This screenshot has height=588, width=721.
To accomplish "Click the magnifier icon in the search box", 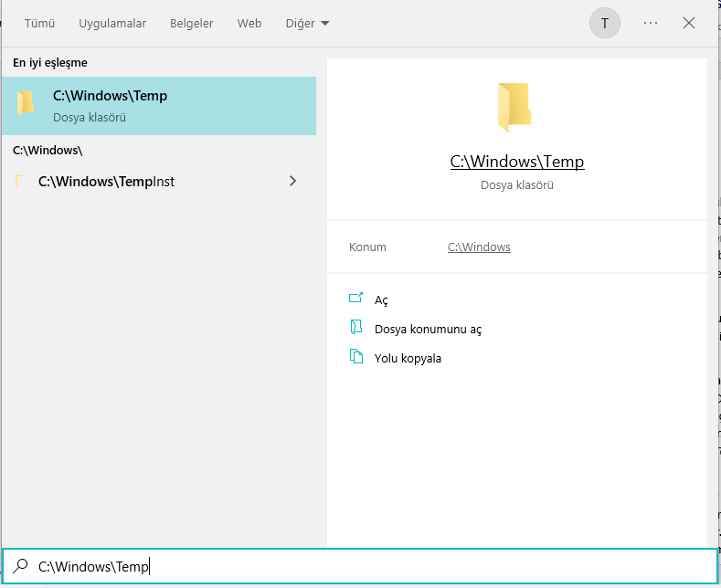I will [20, 566].
